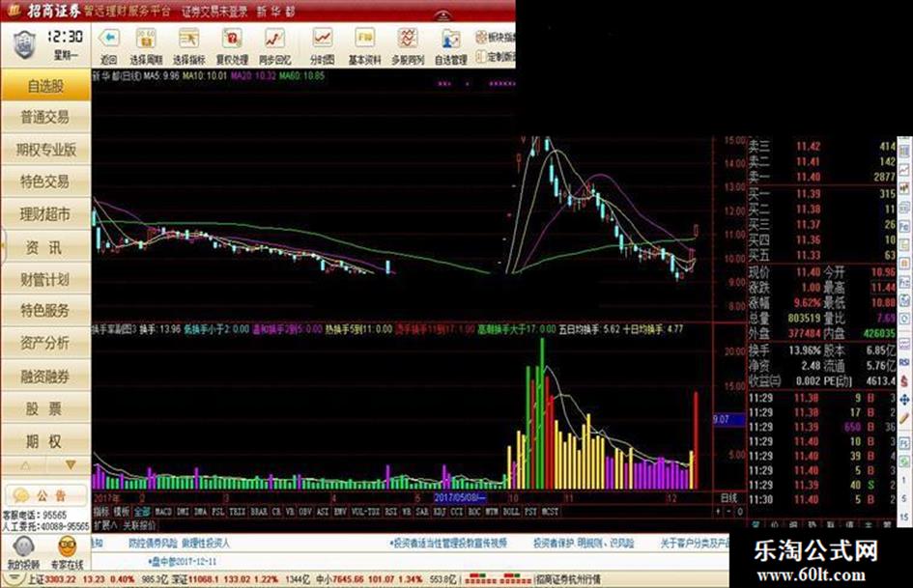Screen dimensions: 913x588
Task: Select the DMI indicator tab
Action: click(x=183, y=512)
